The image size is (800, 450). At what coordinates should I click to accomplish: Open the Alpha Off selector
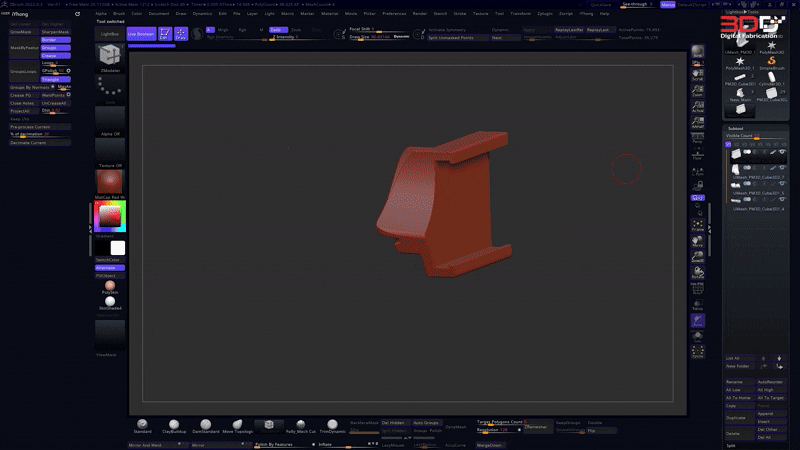[x=110, y=118]
